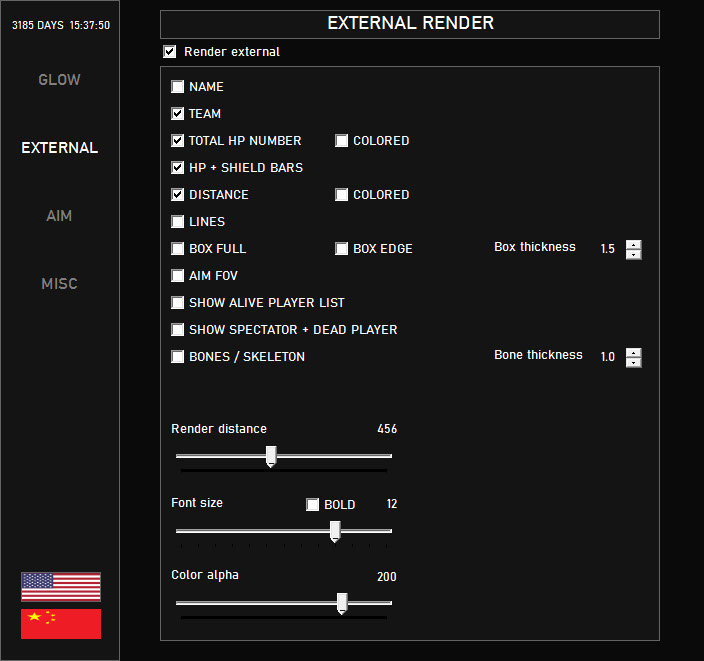This screenshot has width=704, height=661.
Task: Turn on the BOX EDGE checkbox
Action: (342, 249)
